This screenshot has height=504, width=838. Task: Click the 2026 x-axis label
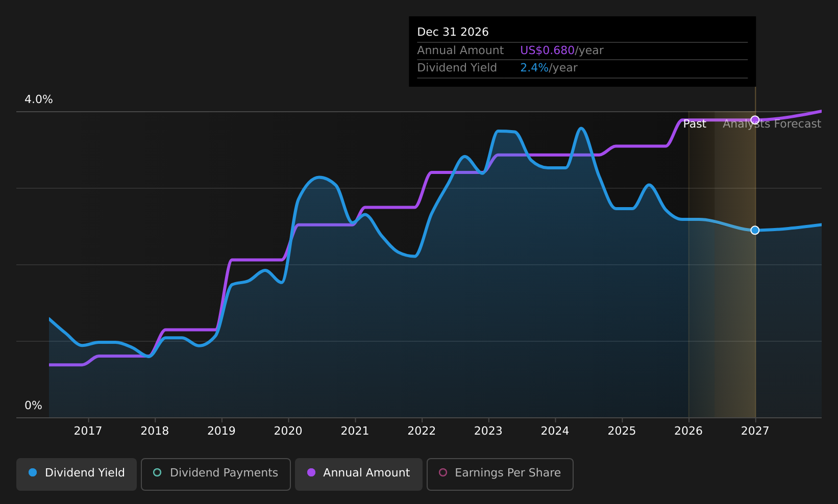[688, 431]
